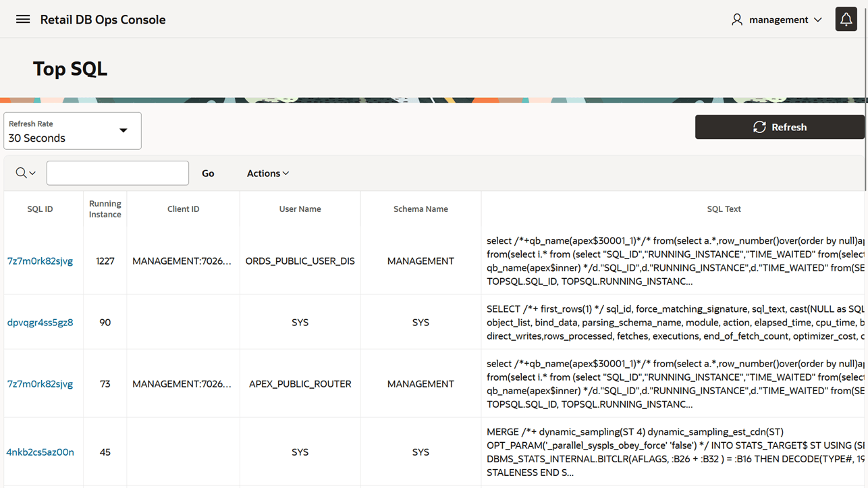Click the Running Instance column header
This screenshot has width=868, height=488.
click(x=105, y=209)
